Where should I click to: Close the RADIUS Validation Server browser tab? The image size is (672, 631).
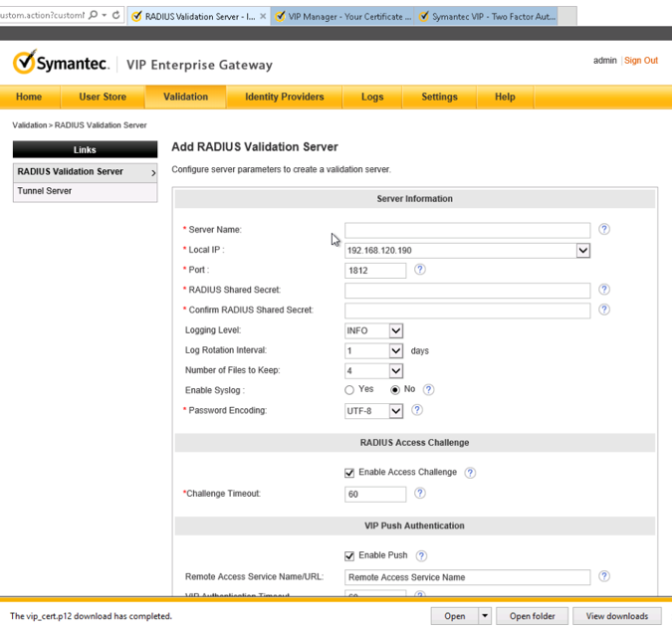tap(263, 16)
